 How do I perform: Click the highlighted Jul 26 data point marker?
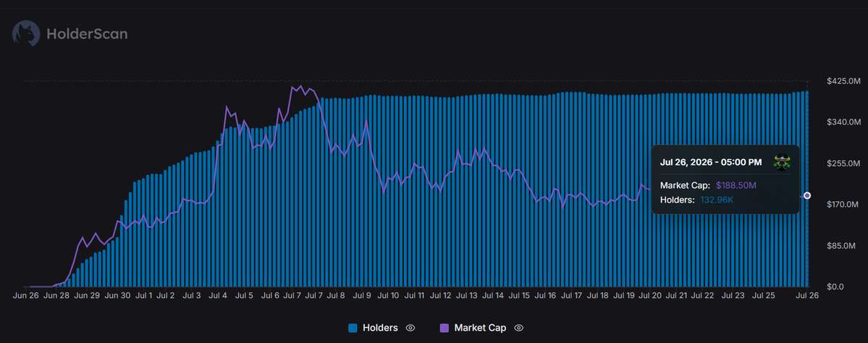[x=807, y=195]
